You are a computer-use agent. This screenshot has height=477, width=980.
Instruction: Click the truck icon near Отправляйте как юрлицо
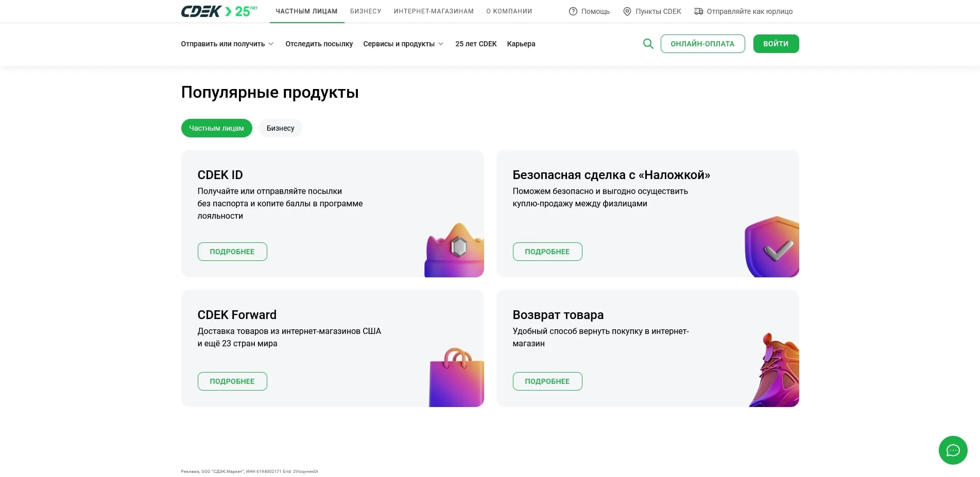pyautogui.click(x=698, y=11)
